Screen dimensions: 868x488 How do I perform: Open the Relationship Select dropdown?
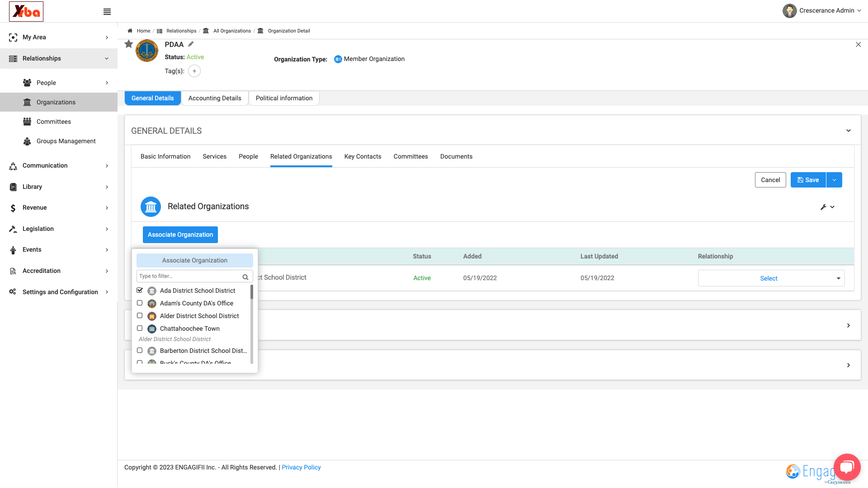(x=771, y=278)
